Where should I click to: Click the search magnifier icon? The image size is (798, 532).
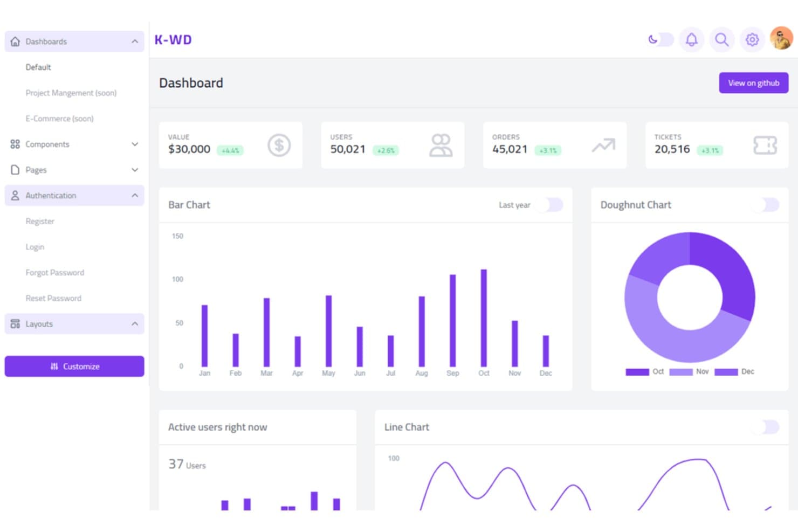[721, 39]
